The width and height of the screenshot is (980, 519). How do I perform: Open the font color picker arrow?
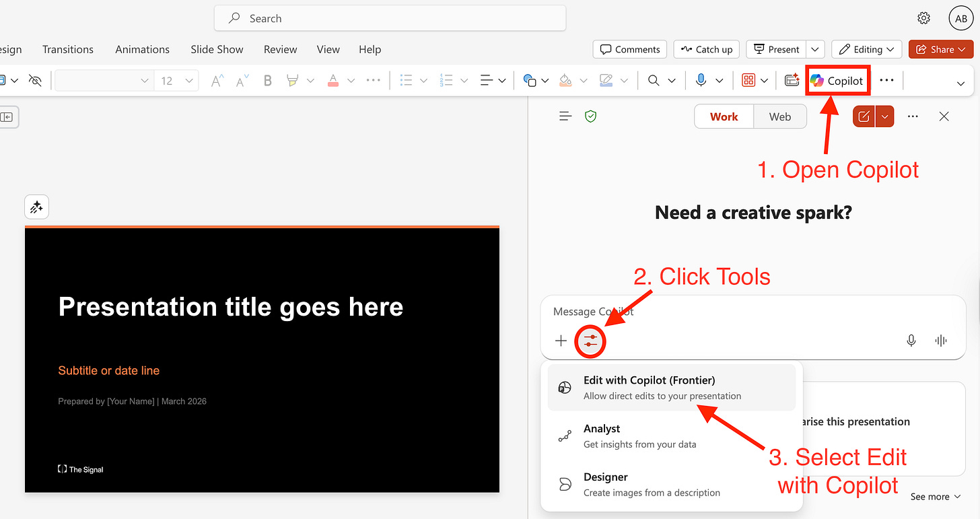click(351, 81)
